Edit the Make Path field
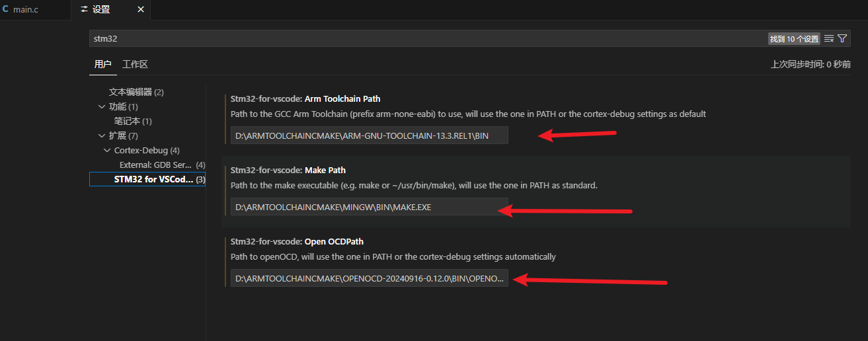Screen dimensions: 868x341 (370, 207)
